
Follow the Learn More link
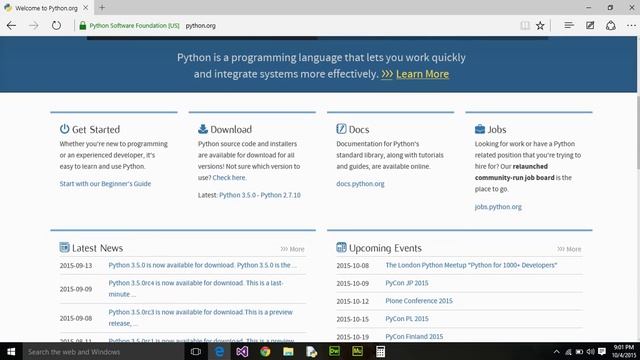click(x=422, y=74)
